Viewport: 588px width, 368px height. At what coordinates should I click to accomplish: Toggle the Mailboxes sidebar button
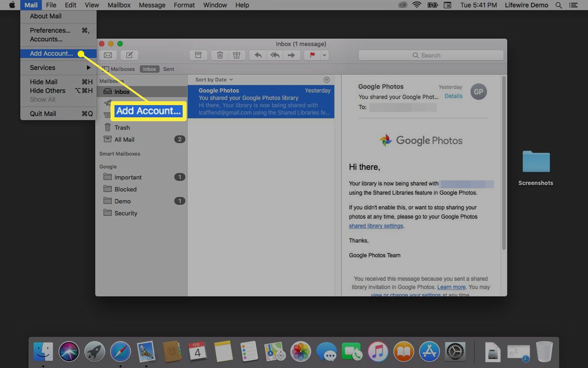pos(118,69)
